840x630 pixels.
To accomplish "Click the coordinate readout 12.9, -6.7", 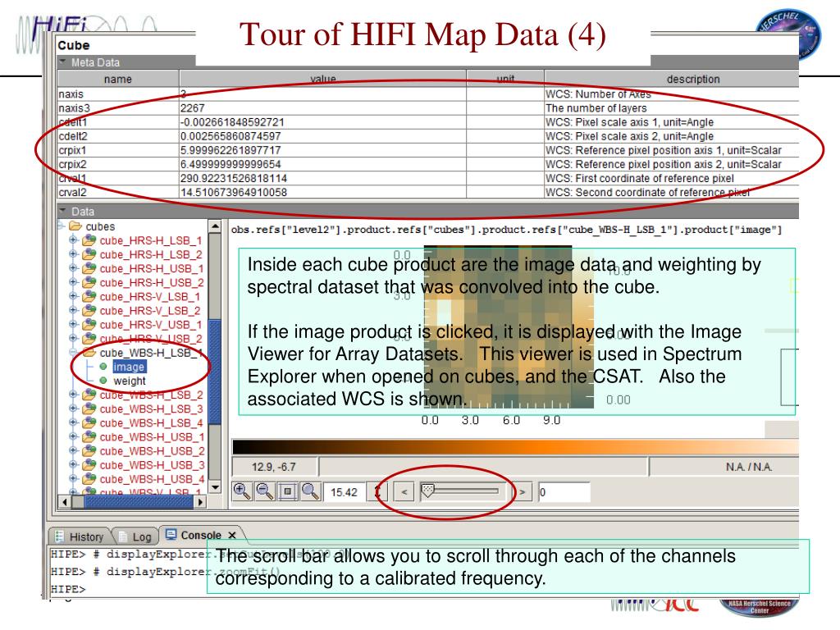I will (274, 467).
